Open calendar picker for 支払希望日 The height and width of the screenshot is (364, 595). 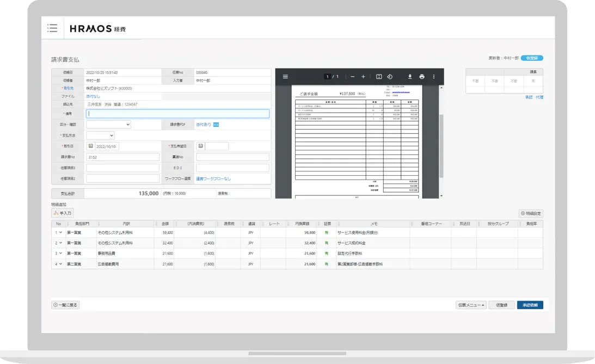click(200, 146)
